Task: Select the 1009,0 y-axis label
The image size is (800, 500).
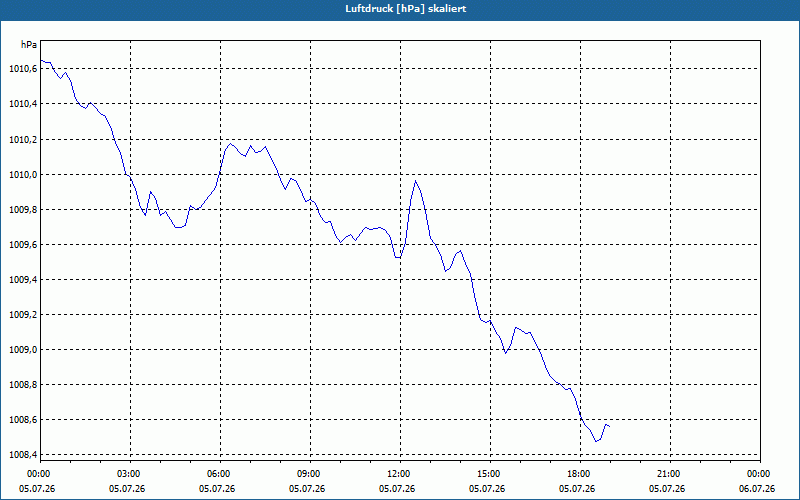Action: pos(23,349)
